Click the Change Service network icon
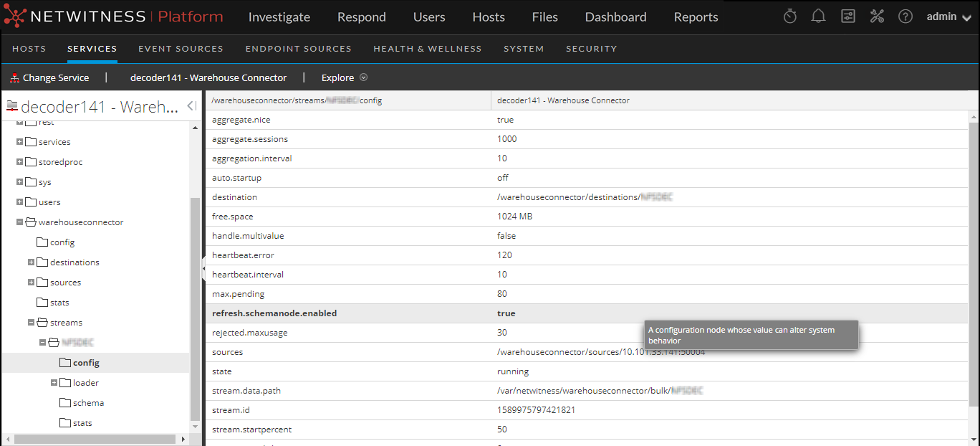 [14, 78]
